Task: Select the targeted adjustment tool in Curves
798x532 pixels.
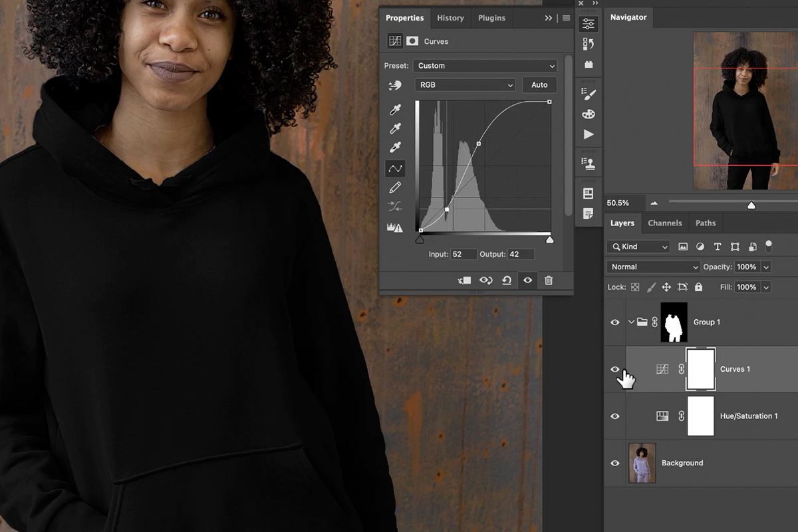Action: pyautogui.click(x=395, y=85)
